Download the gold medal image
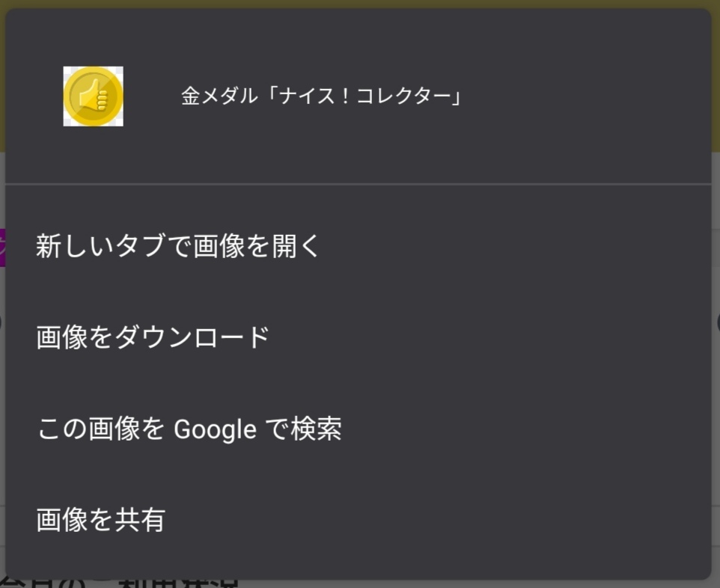Screen dimensions: 720x588 pos(153,337)
